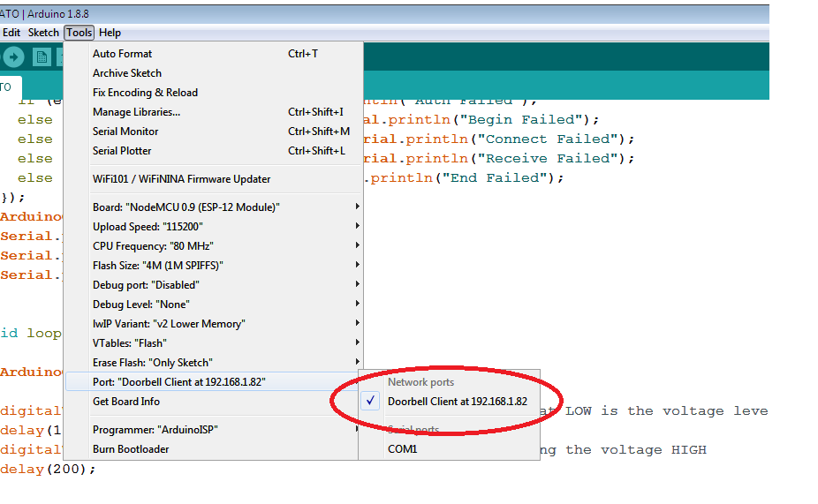Viewport: 818px width, 504px height.
Task: Click Burn Bootloader
Action: click(x=131, y=449)
